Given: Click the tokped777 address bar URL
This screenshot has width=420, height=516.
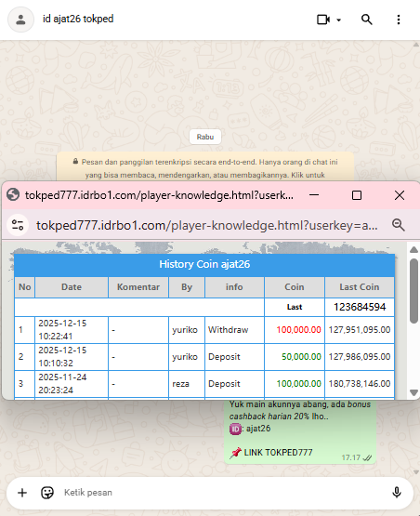Looking at the screenshot, I should (x=207, y=225).
